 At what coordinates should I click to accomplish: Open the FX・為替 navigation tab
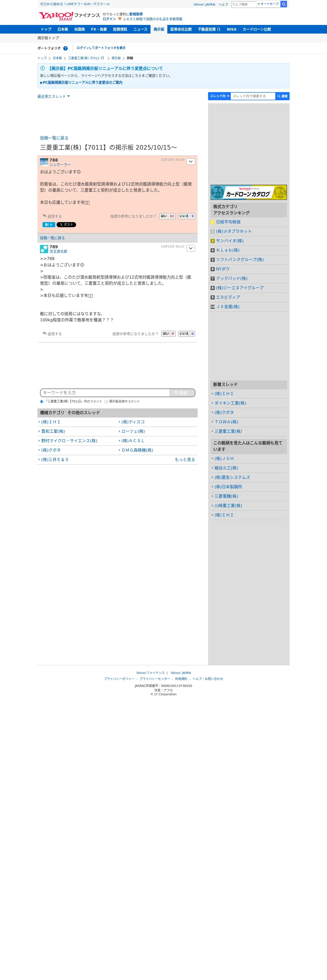tap(99, 29)
